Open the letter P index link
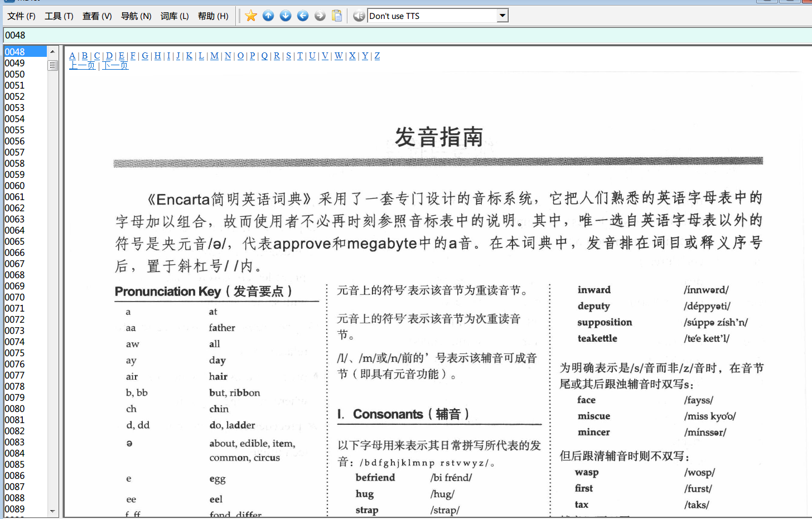 252,56
